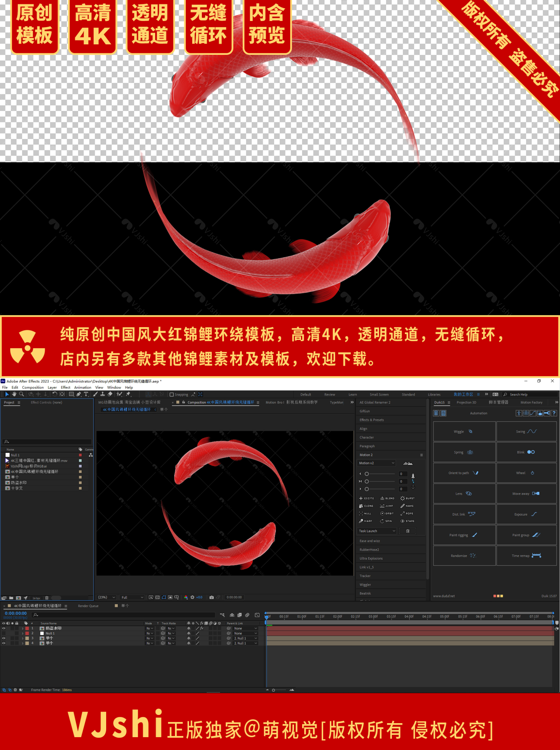Image resolution: width=560 pixels, height=750 pixels.
Task: Select the Small Screen workspace
Action: point(379,394)
